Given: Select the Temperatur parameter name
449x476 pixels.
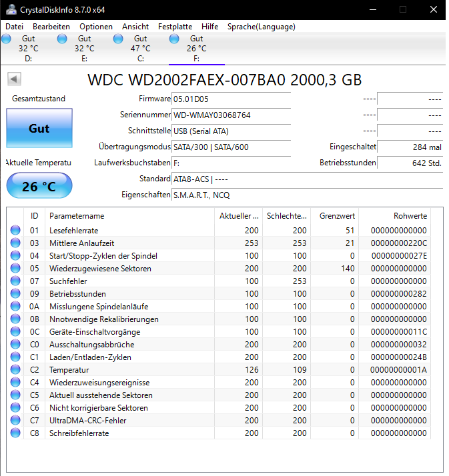Looking at the screenshot, I should (69, 370).
